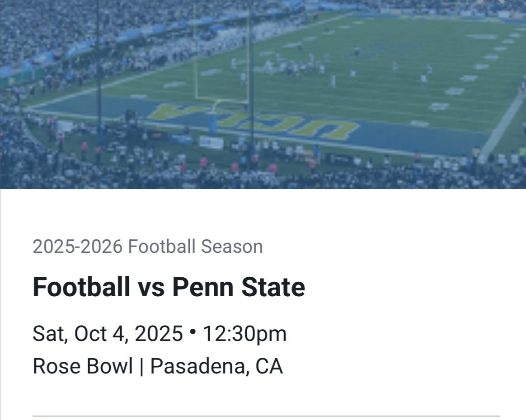
Task: Click the "Pasadena, CA" location text
Action: [216, 366]
